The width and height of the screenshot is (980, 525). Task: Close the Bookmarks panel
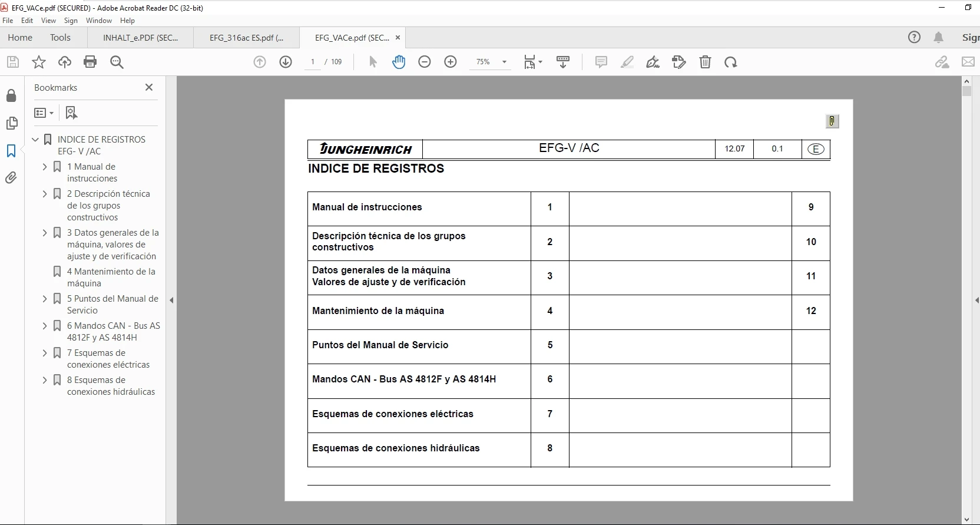[x=149, y=87]
